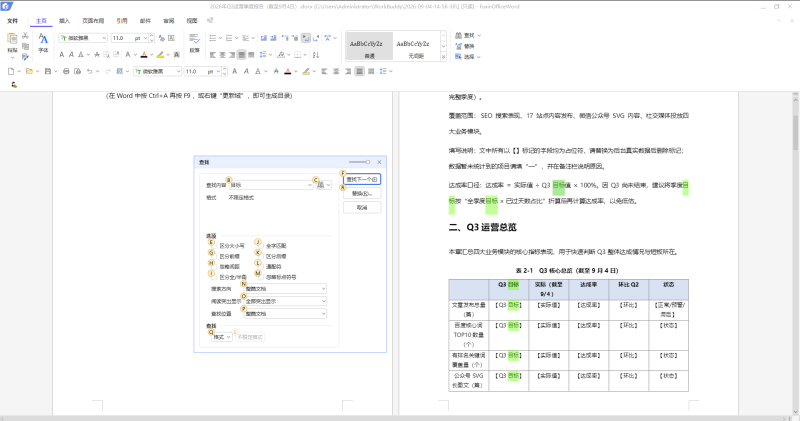Click the ribbon yellow highlight color swatch
Image resolution: width=800 pixels, height=421 pixels.
click(x=160, y=55)
